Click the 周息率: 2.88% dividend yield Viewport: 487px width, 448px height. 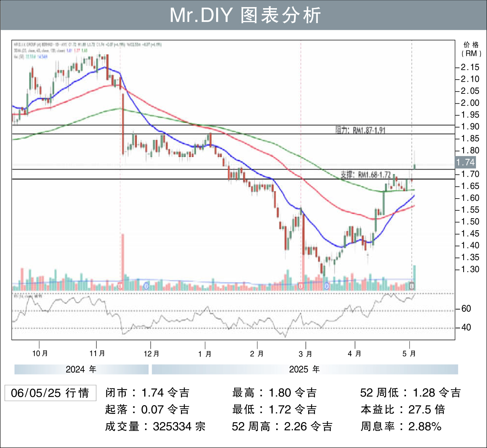tap(401, 426)
